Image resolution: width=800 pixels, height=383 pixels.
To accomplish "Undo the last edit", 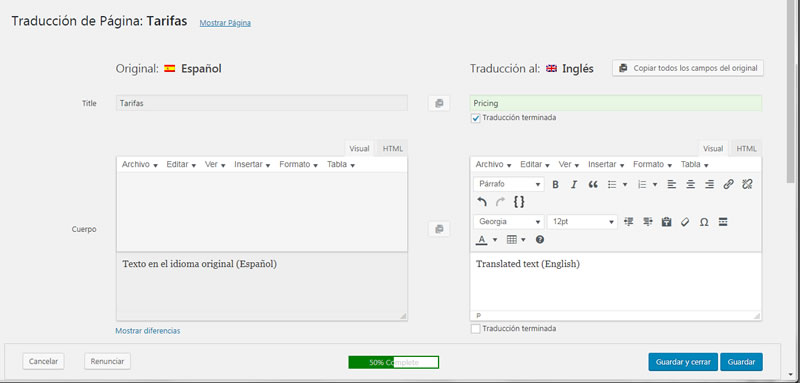I will pos(482,202).
